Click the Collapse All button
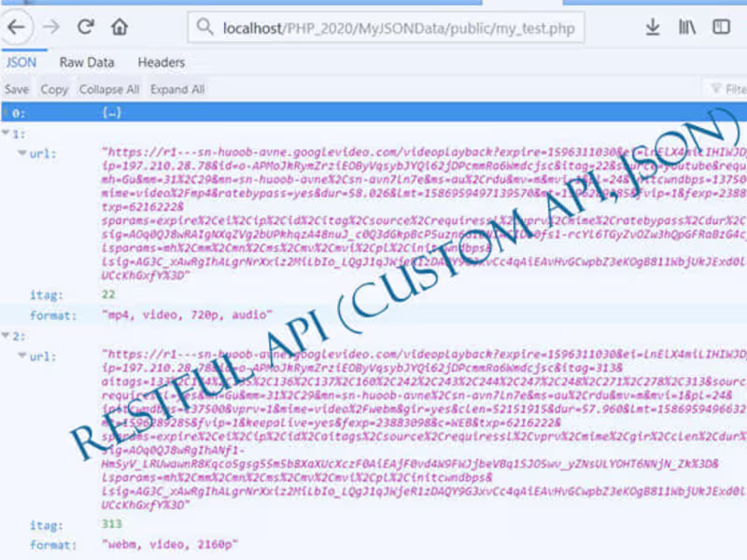Image resolution: width=747 pixels, height=560 pixels. pyautogui.click(x=109, y=90)
